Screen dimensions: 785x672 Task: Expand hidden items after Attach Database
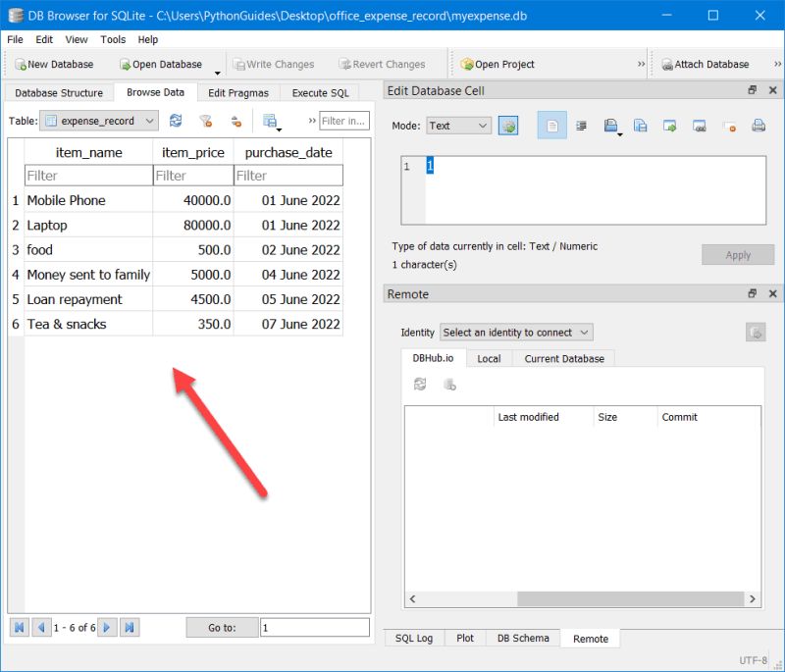click(x=777, y=64)
